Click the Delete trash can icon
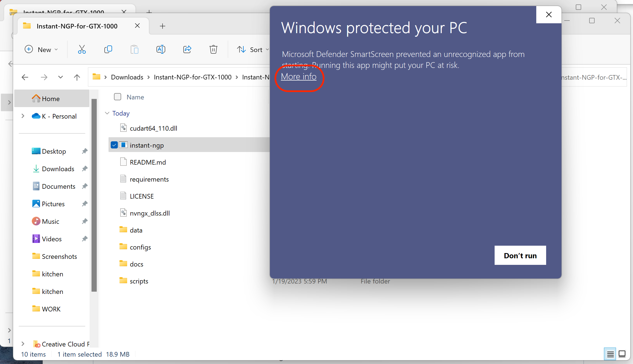The width and height of the screenshot is (633, 364). (x=213, y=50)
